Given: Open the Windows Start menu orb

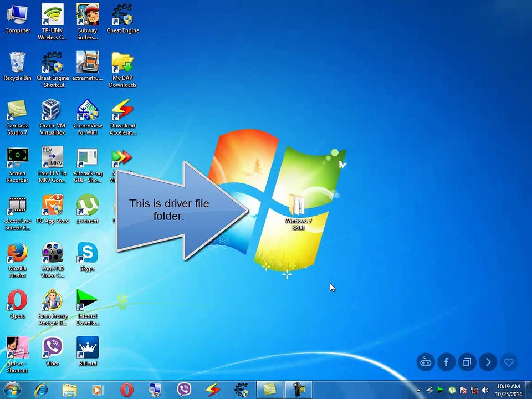Looking at the screenshot, I should point(13,390).
